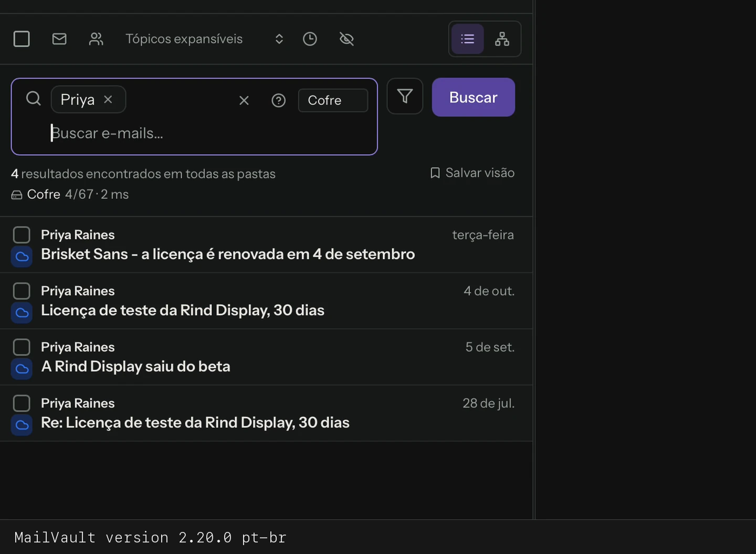This screenshot has height=554, width=756.
Task: Click the clock icon in the toolbar
Action: pos(310,39)
